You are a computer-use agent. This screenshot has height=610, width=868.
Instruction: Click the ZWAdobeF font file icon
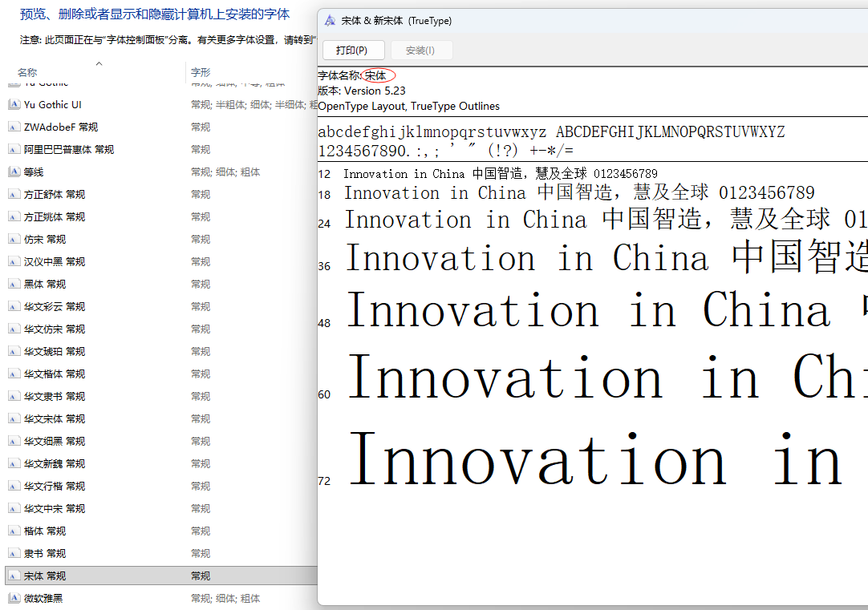point(14,127)
